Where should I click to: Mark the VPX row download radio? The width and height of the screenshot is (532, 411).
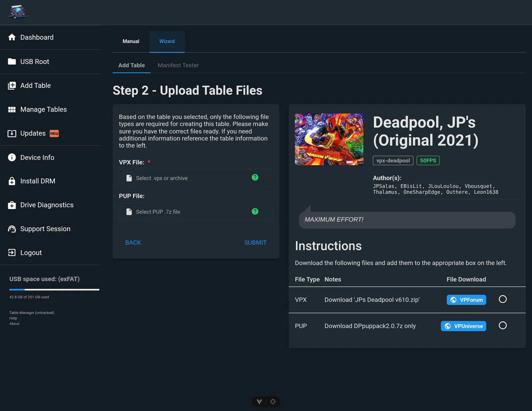click(x=503, y=299)
